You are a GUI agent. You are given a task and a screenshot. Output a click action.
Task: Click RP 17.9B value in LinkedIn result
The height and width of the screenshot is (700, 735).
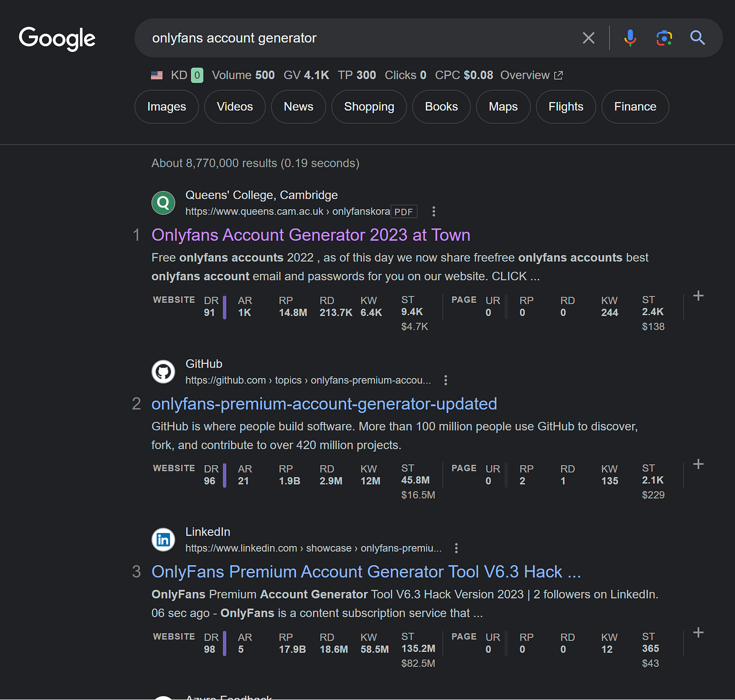pos(292,650)
